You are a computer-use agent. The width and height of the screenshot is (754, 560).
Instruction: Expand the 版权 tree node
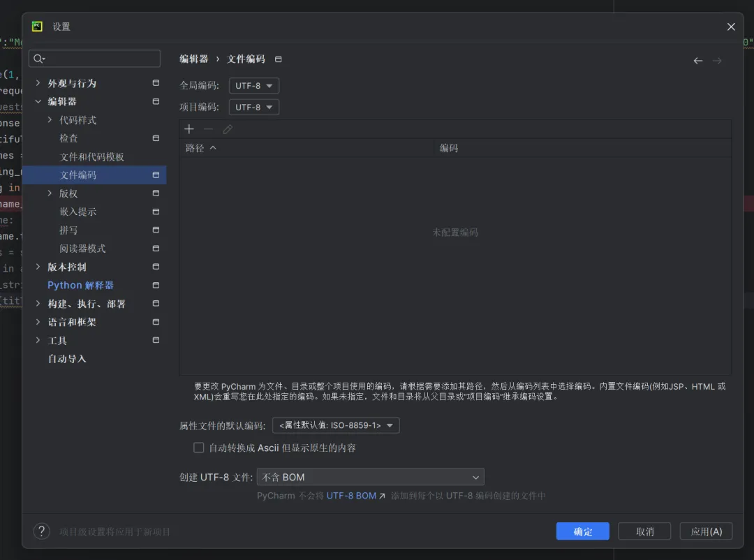coord(50,193)
